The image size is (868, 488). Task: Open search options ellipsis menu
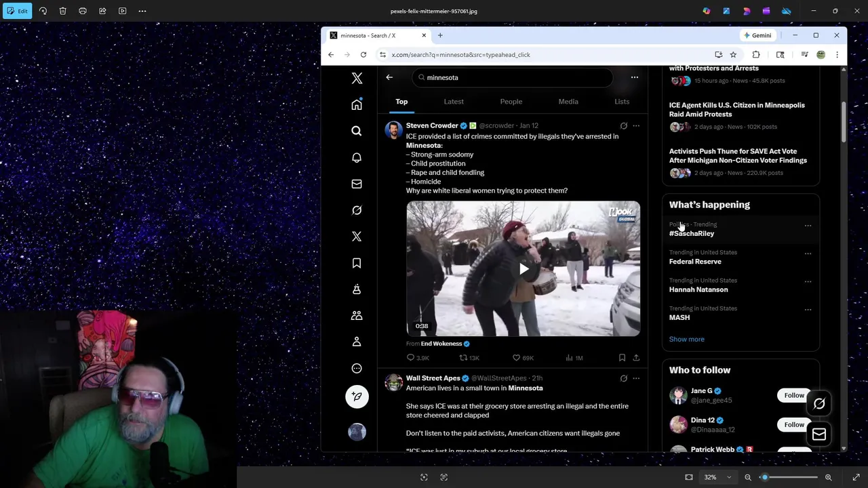click(635, 77)
